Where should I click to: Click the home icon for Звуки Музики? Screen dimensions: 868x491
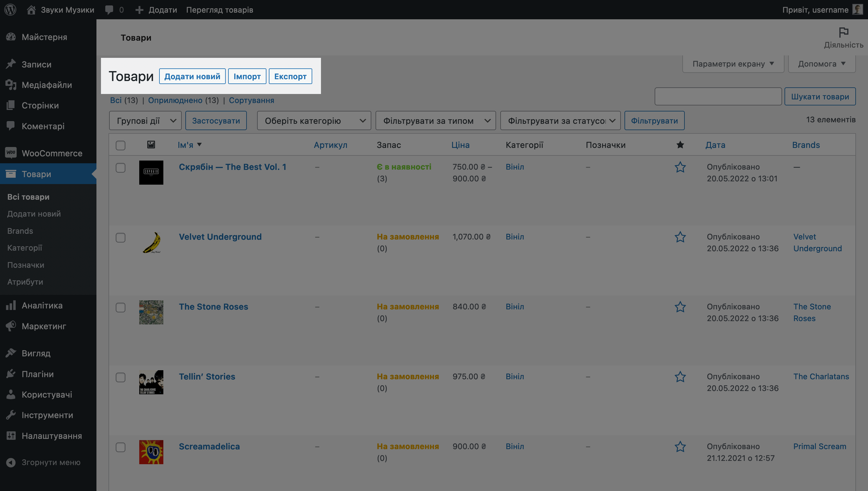tap(31, 9)
